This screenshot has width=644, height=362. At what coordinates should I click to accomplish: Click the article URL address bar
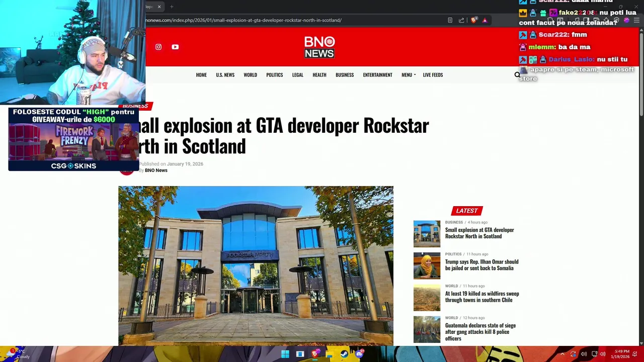tap(292, 20)
